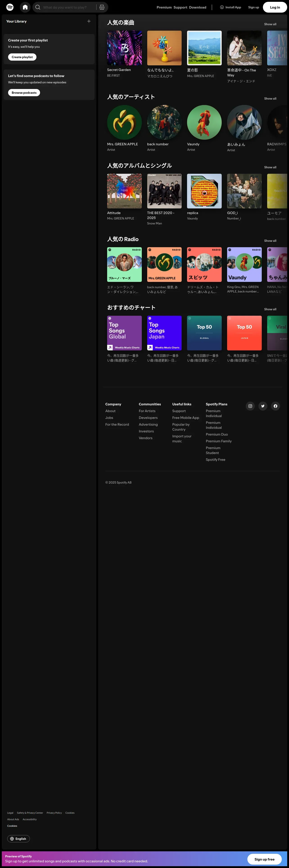Screen dimensions: 289x868
Task: Open Top Songs Japan chart cover
Action: point(165,333)
